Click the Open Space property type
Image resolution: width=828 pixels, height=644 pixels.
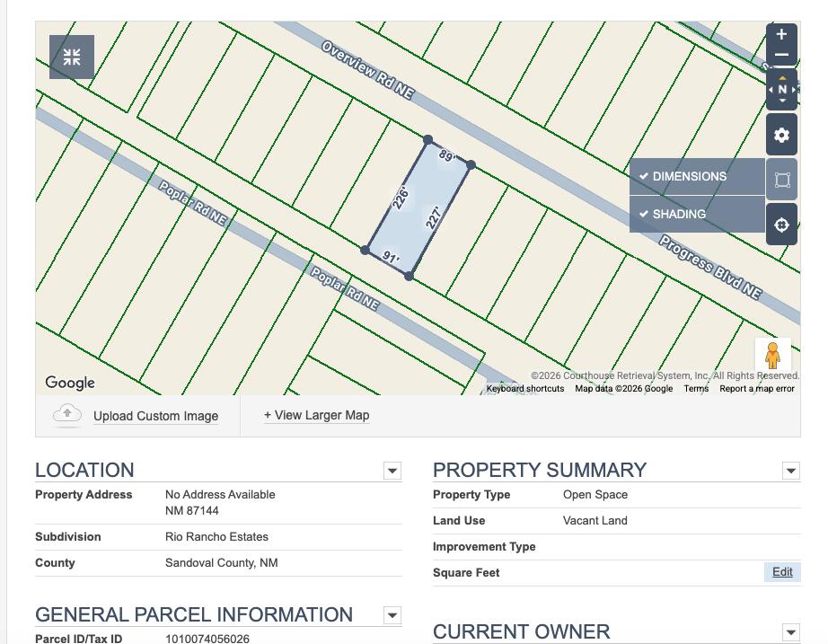[595, 495]
